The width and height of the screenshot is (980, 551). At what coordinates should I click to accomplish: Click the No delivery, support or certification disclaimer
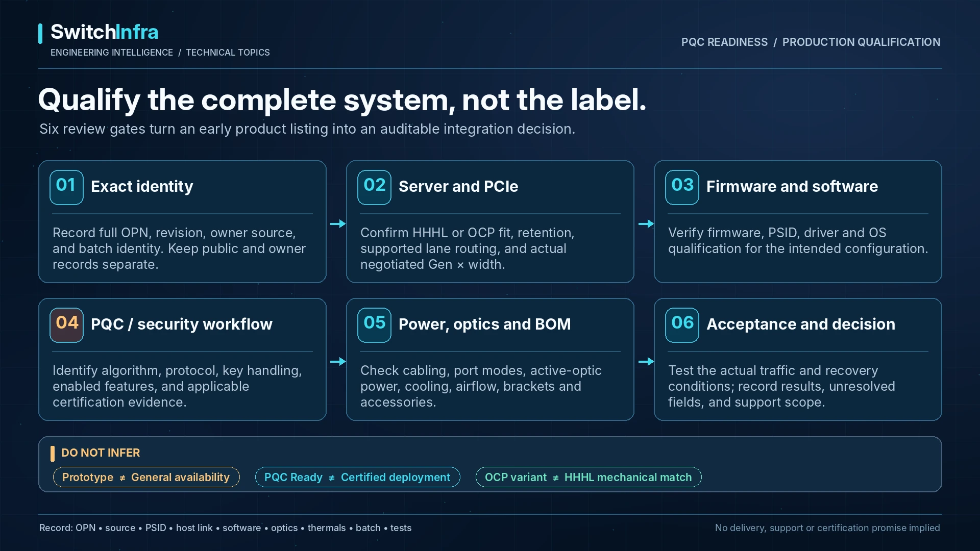827,528
